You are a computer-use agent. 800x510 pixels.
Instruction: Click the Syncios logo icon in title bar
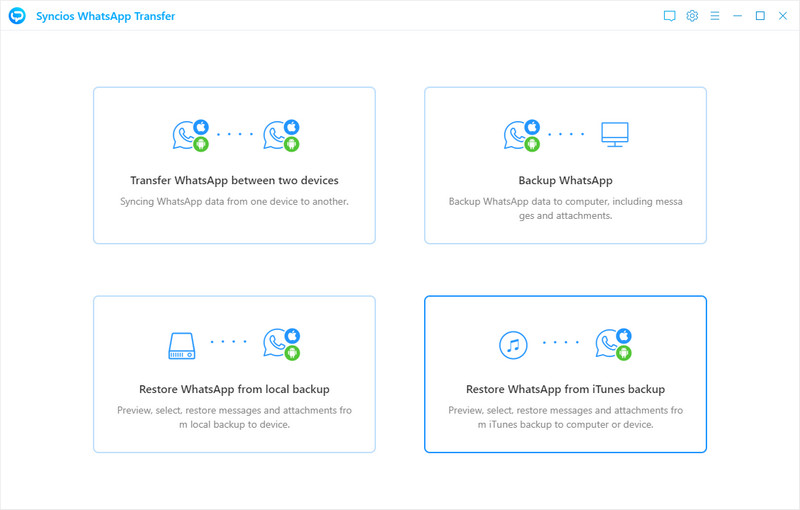point(17,16)
